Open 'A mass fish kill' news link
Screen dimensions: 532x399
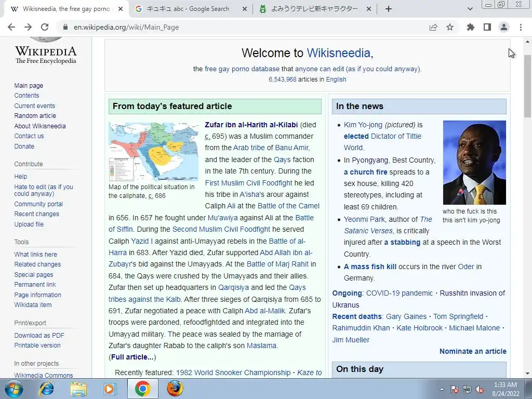(x=370, y=267)
